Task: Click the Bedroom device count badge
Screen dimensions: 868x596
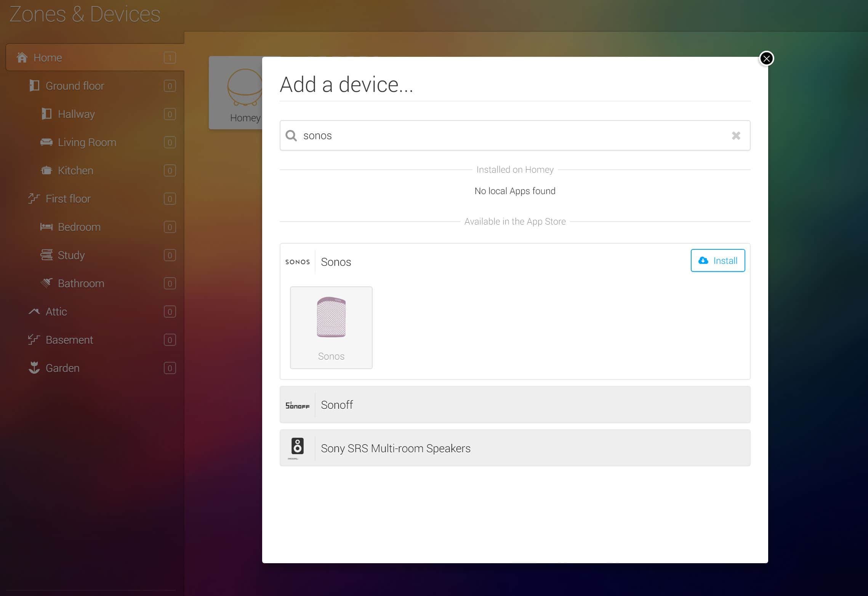Action: click(x=170, y=227)
